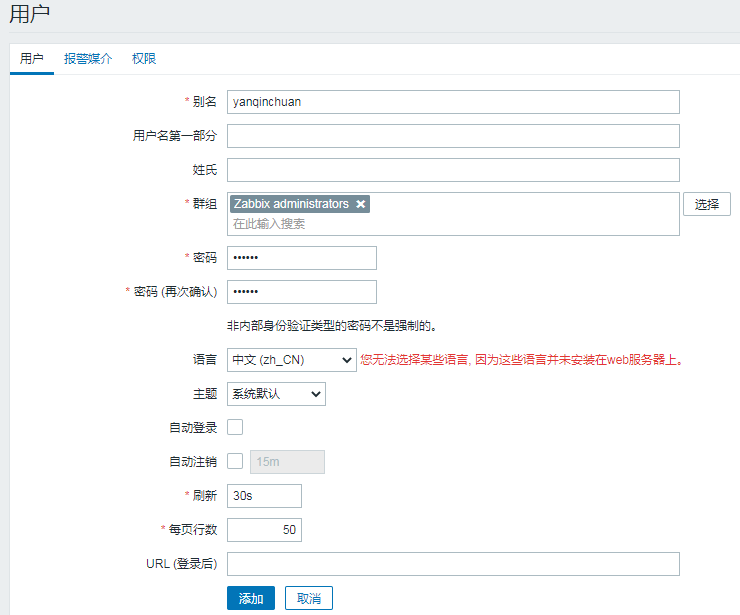The image size is (740, 615).
Task: Click the 刷新 field with 30s
Action: (x=264, y=496)
